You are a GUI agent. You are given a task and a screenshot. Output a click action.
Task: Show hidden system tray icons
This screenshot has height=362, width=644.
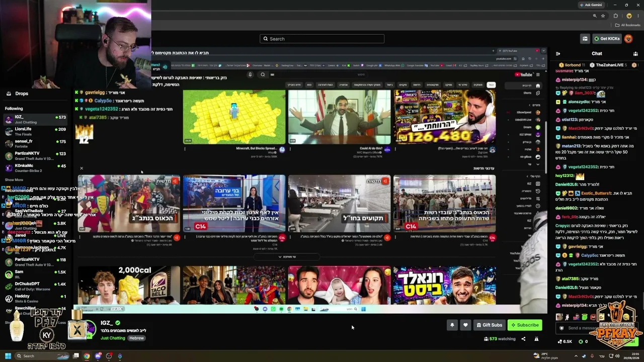[x=576, y=356]
